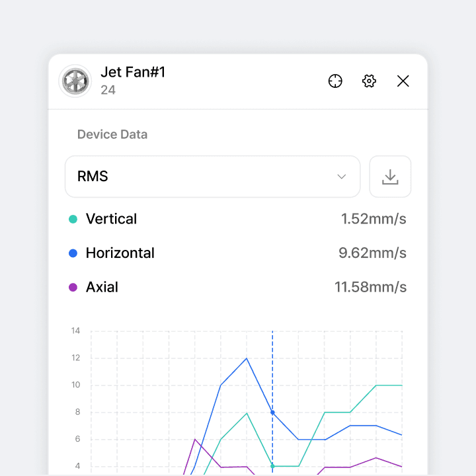476x476 pixels.
Task: Open the RMS metric dropdown
Action: click(212, 177)
